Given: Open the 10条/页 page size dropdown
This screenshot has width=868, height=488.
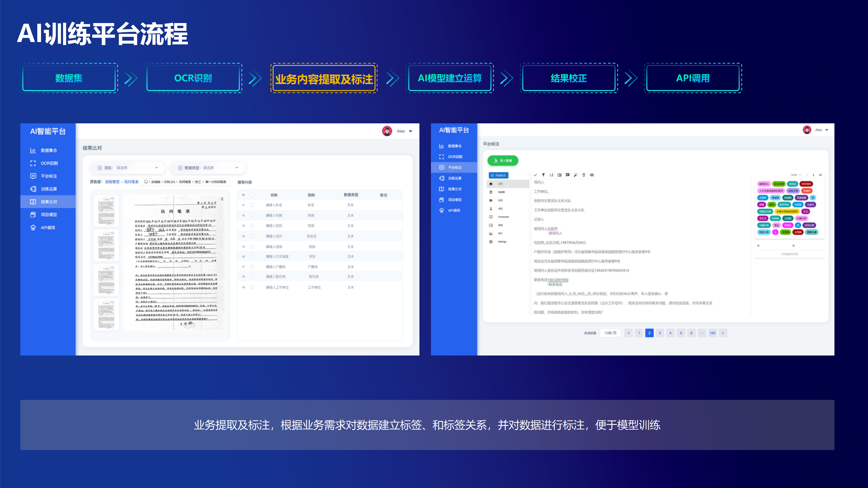Looking at the screenshot, I should (x=610, y=333).
